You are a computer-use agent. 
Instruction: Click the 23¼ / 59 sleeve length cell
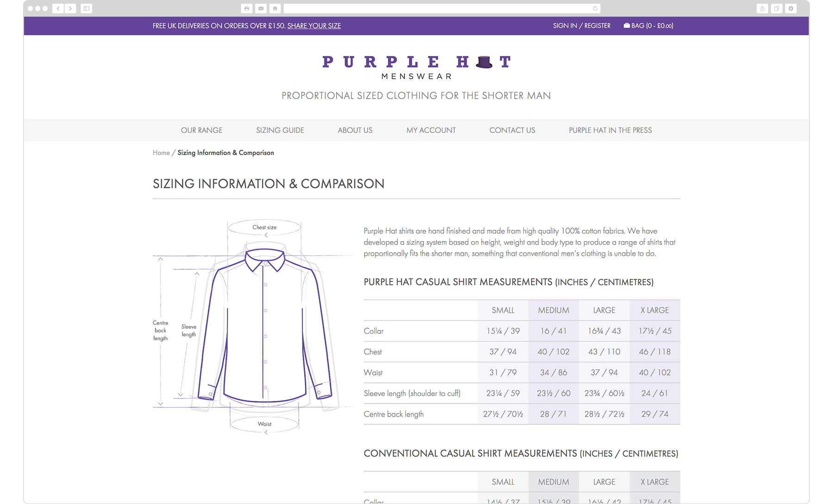point(503,393)
